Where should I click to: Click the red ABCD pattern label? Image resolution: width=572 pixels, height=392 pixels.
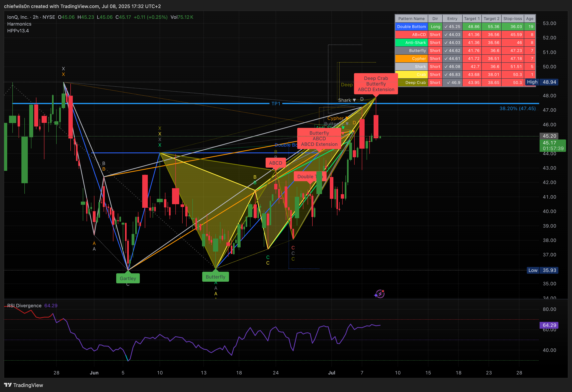275,163
